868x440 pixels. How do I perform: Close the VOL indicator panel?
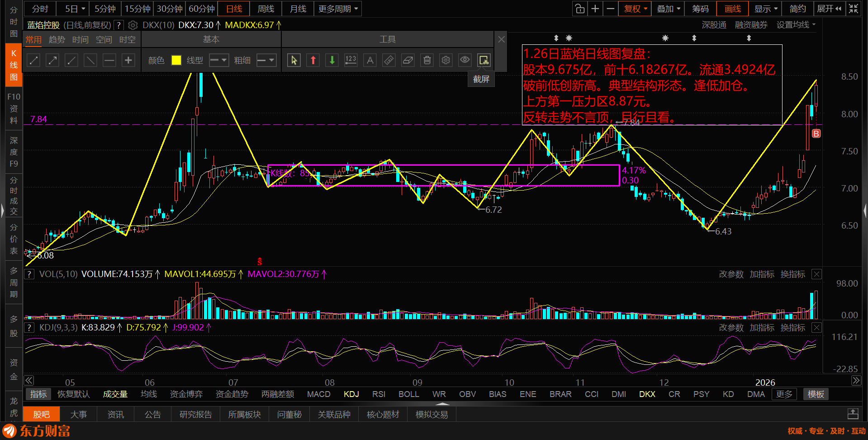click(817, 274)
